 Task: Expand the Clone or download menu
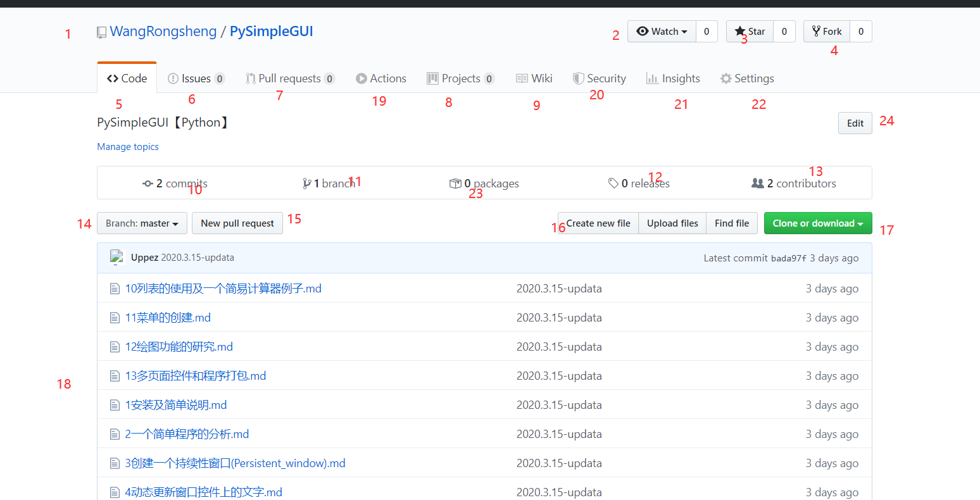coord(818,223)
